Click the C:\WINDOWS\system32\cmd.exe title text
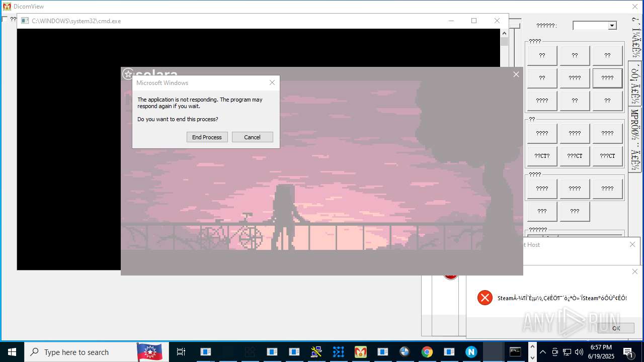The width and height of the screenshot is (644, 362). pyautogui.click(x=76, y=21)
